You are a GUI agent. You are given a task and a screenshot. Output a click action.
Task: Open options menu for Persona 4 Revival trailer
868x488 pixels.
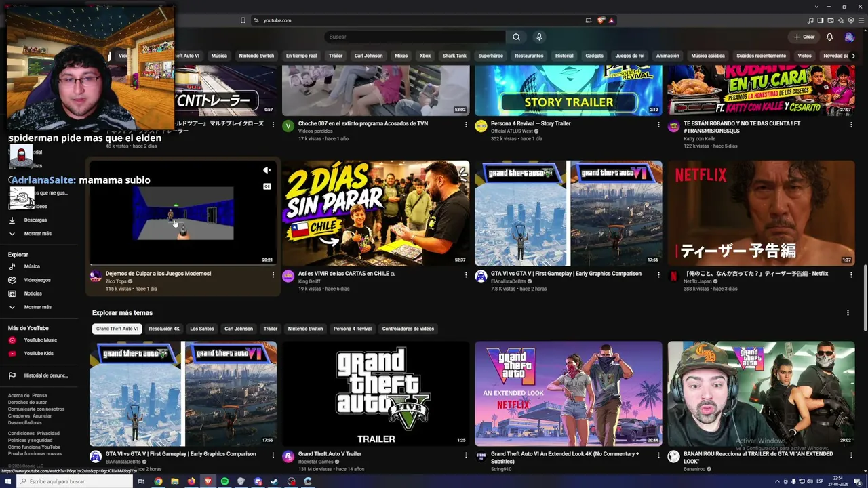658,125
